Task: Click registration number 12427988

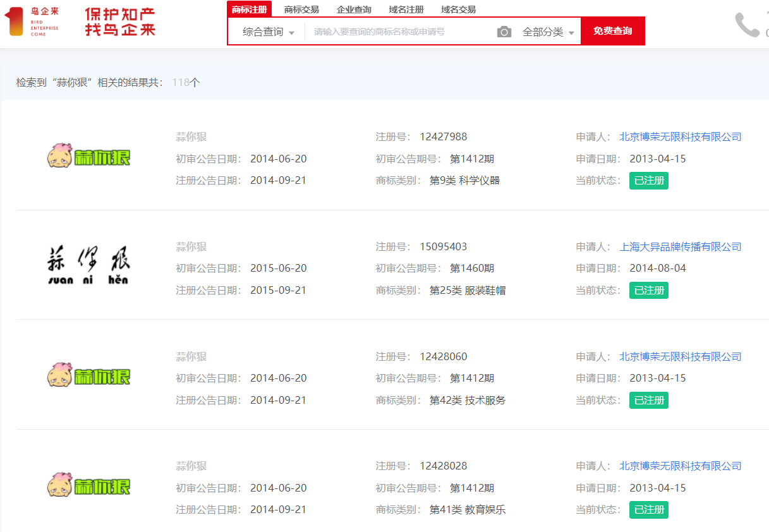Action: 444,137
